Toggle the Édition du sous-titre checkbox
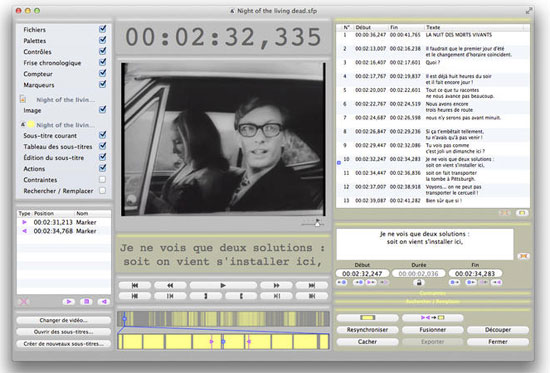This screenshot has height=373, width=550. [x=102, y=157]
